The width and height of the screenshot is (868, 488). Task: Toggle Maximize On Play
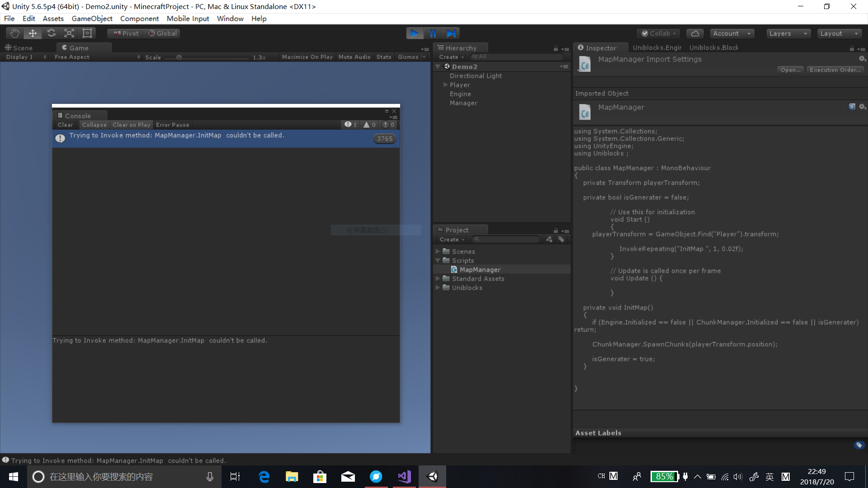[x=307, y=57]
